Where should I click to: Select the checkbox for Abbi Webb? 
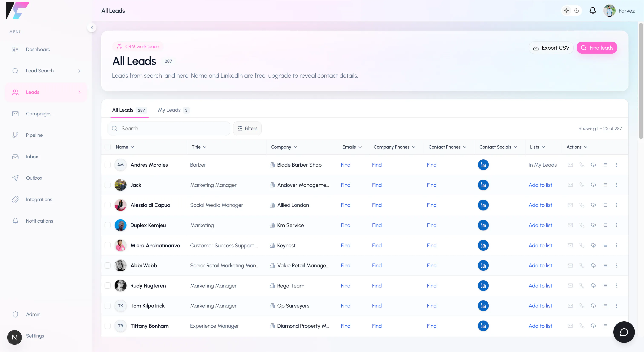[108, 266]
